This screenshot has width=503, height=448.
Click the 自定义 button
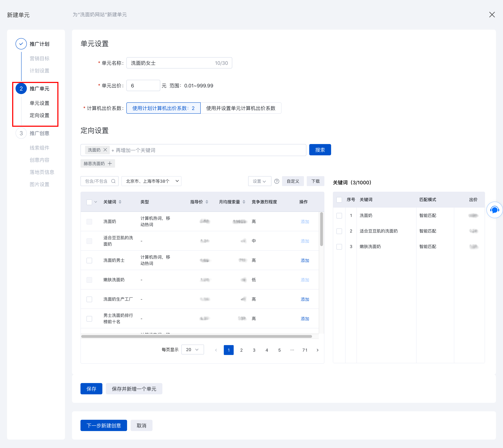pos(293,181)
